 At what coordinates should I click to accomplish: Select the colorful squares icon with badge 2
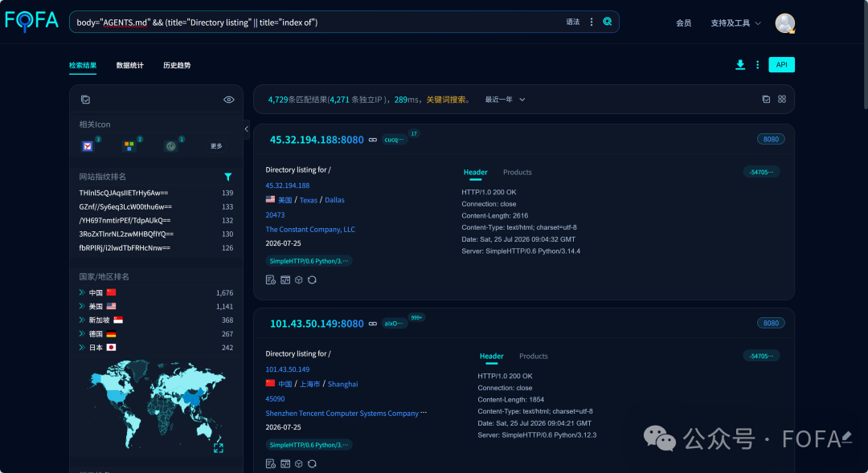click(129, 146)
